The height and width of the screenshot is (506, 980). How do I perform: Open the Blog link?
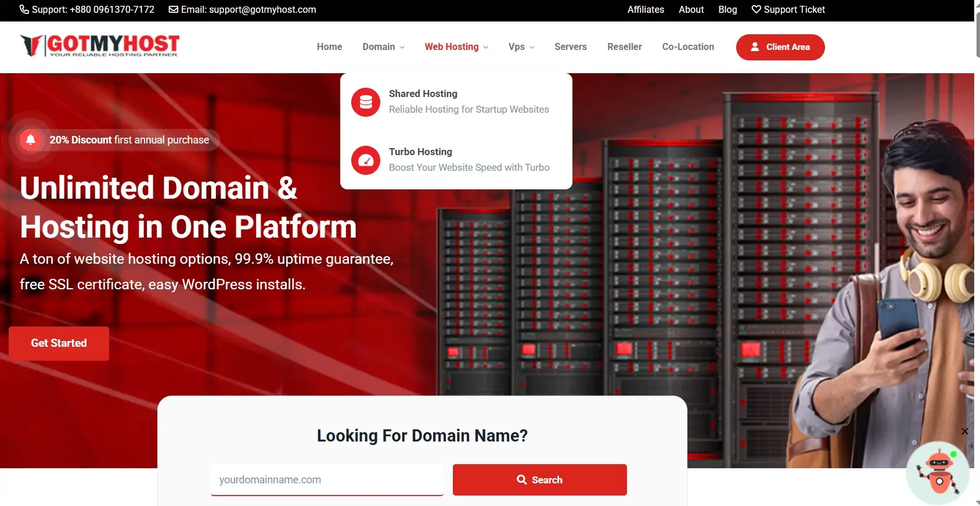tap(727, 9)
